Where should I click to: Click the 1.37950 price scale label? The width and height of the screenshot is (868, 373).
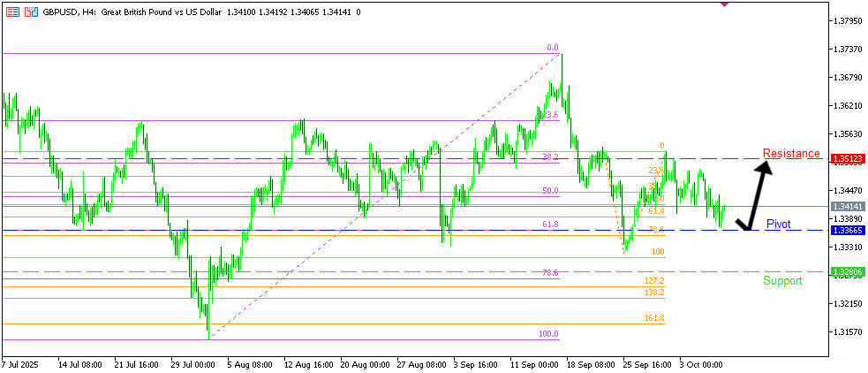(x=848, y=20)
